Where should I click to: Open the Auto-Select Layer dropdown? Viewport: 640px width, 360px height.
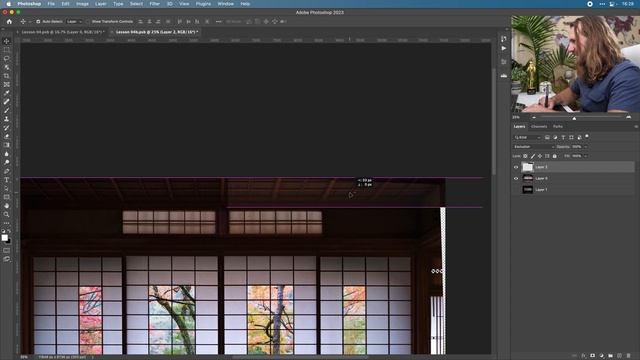pyautogui.click(x=74, y=22)
